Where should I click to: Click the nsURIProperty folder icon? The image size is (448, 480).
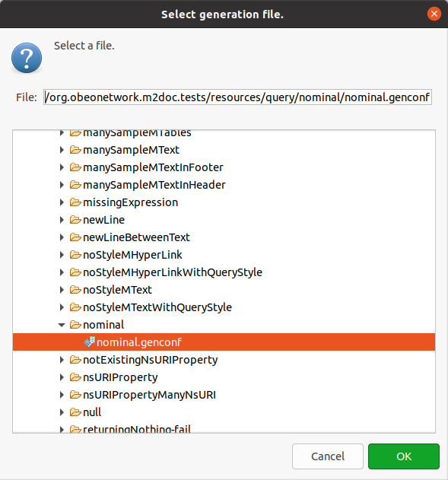pyautogui.click(x=75, y=377)
